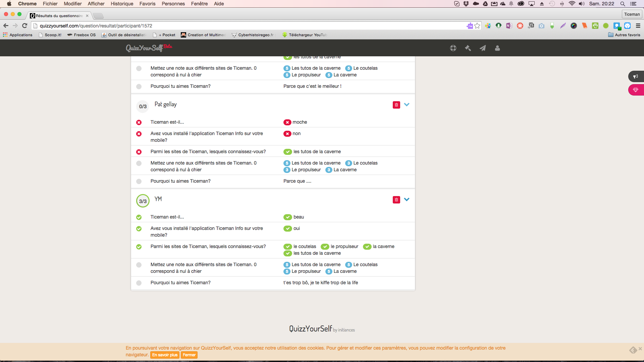Open the Fenêtre menu
This screenshot has width=644, height=362.
tap(199, 4)
